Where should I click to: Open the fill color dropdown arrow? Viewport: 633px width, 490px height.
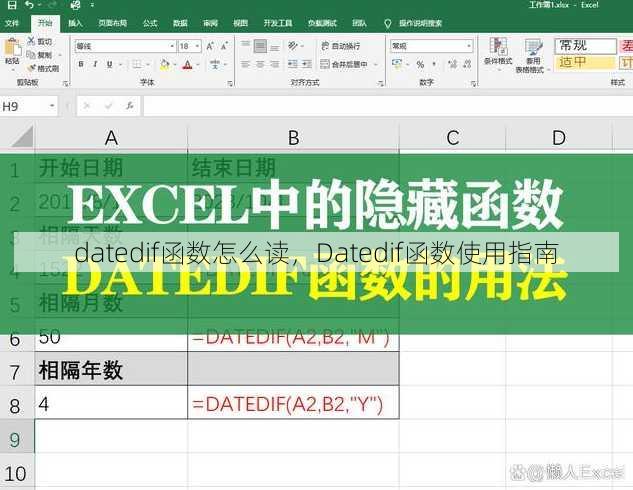(x=175, y=65)
